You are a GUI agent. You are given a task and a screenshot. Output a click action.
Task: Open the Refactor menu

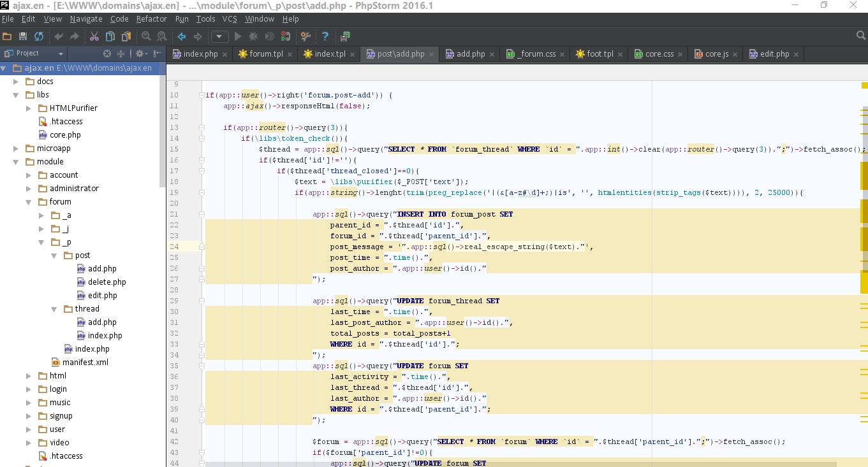pos(151,19)
